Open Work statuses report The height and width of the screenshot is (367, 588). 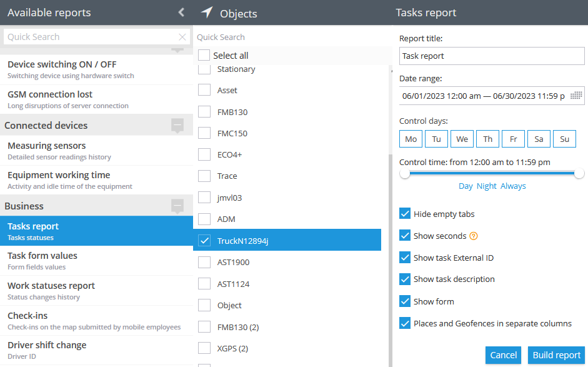click(96, 291)
